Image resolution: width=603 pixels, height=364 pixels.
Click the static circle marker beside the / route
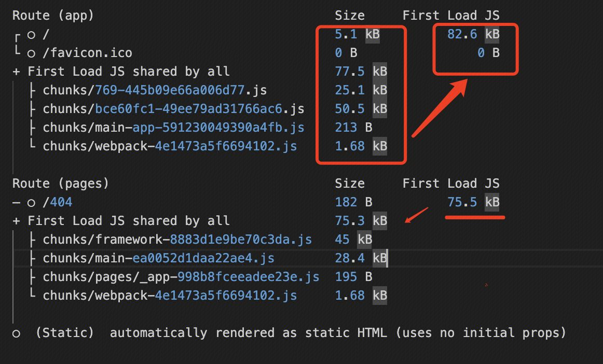(31, 35)
